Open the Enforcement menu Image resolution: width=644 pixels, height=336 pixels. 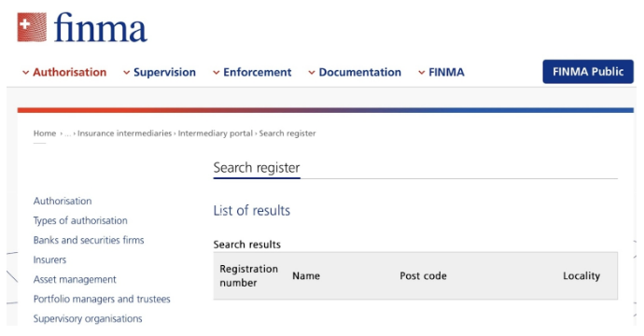point(257,72)
